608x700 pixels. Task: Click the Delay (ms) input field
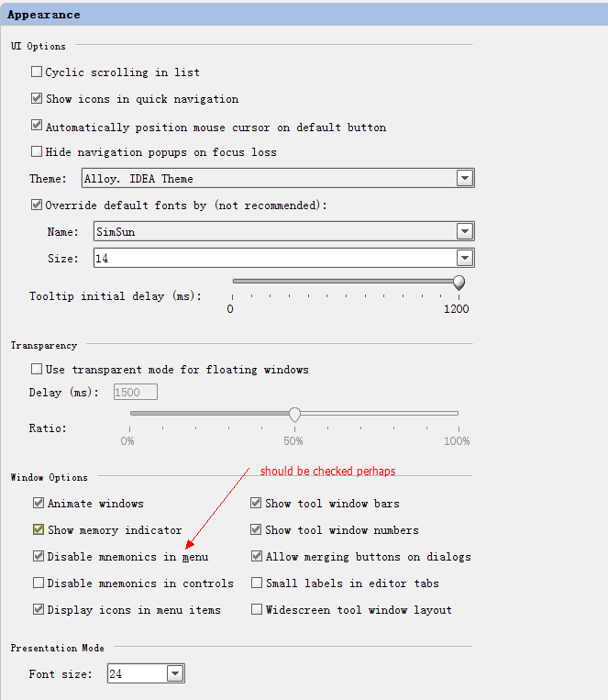(135, 392)
